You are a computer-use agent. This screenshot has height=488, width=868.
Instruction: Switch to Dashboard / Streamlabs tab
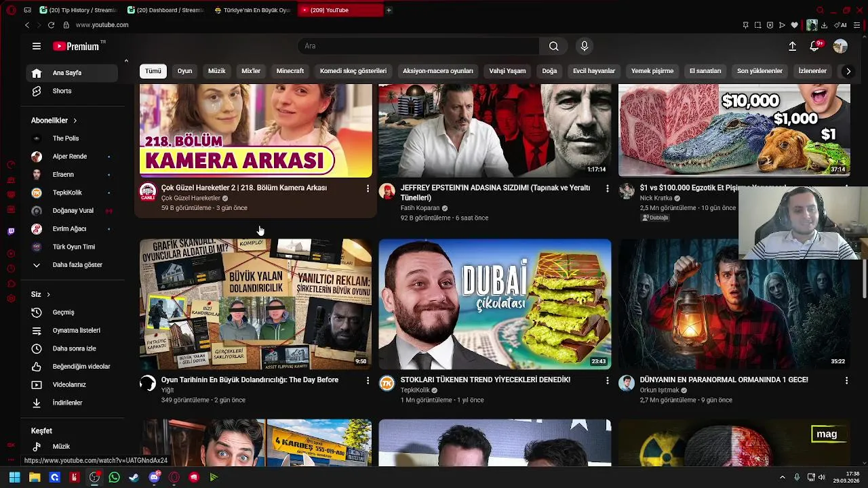click(x=165, y=10)
